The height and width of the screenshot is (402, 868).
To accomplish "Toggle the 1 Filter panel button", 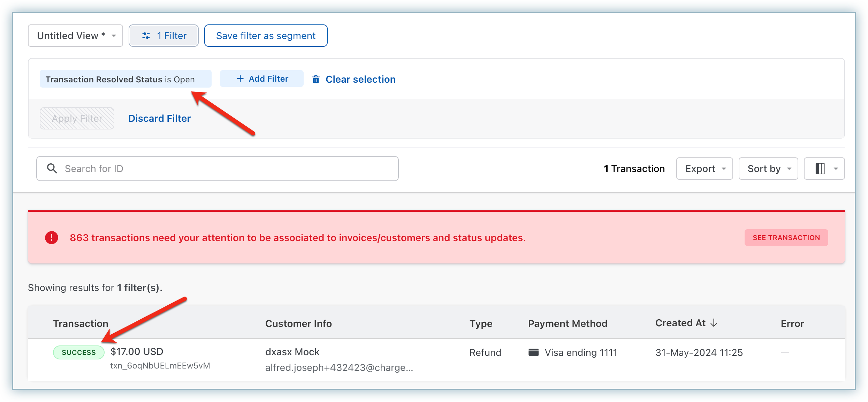I will 163,36.
